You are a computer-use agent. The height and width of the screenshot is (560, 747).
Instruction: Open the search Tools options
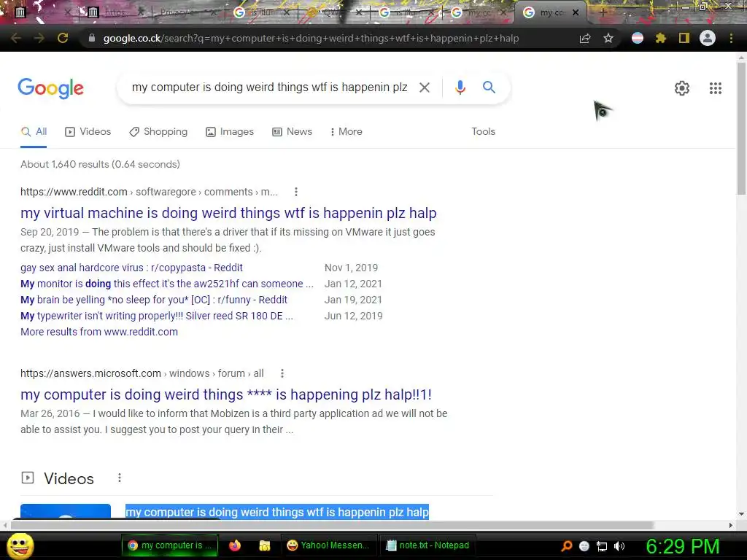pyautogui.click(x=483, y=131)
